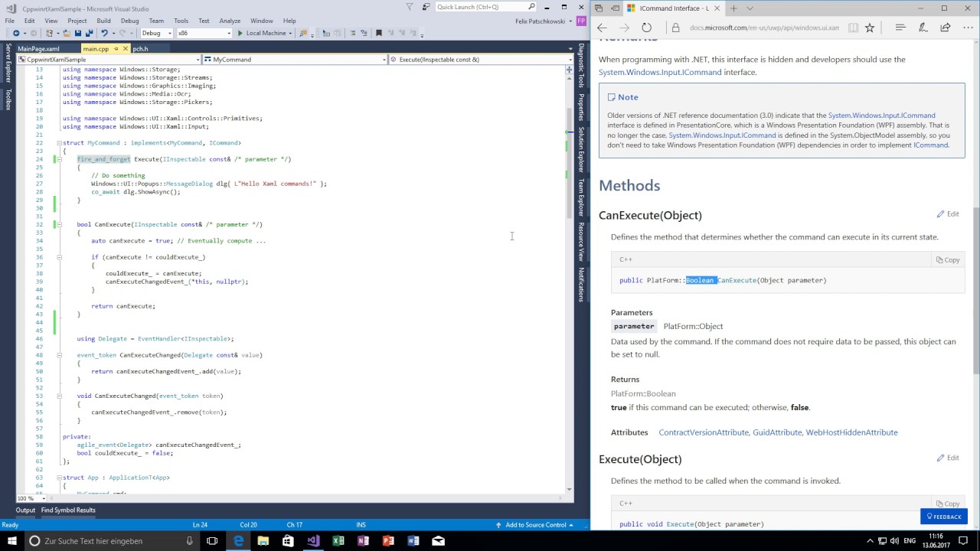Click Edge Make a Web Note pen icon
The height and width of the screenshot is (551, 980).
coord(923,28)
